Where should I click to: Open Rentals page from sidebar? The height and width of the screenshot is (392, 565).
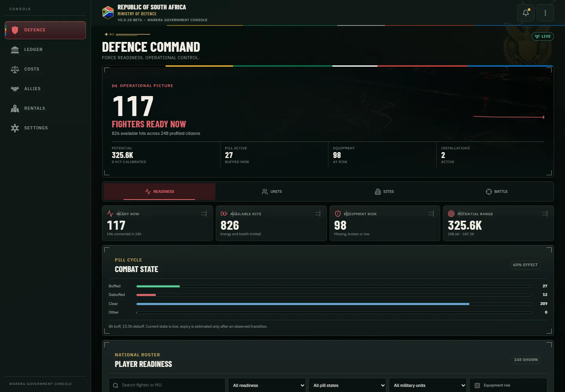pyautogui.click(x=45, y=109)
